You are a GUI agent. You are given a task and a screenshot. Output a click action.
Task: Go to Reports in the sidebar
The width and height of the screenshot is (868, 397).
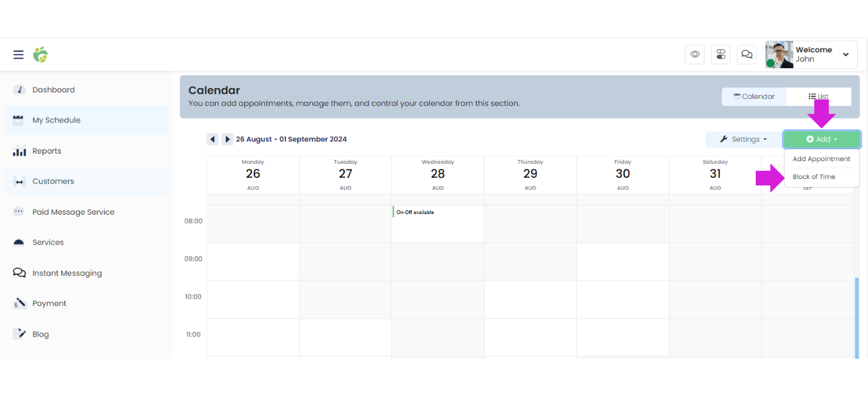point(87,151)
